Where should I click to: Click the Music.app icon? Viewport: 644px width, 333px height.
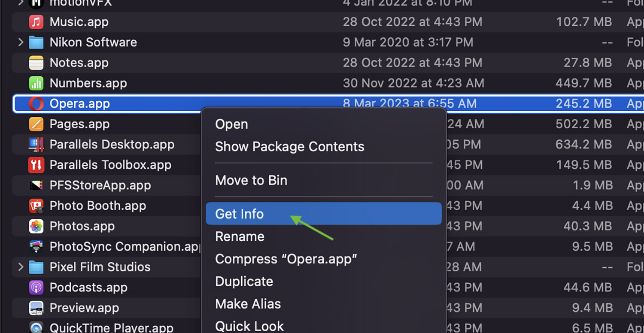[x=36, y=22]
